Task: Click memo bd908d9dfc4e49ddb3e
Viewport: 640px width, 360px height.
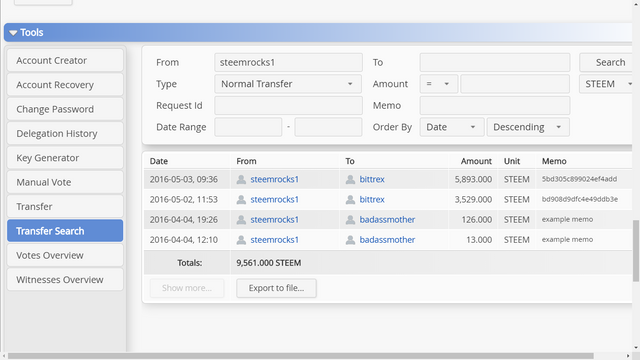Action: (x=580, y=200)
